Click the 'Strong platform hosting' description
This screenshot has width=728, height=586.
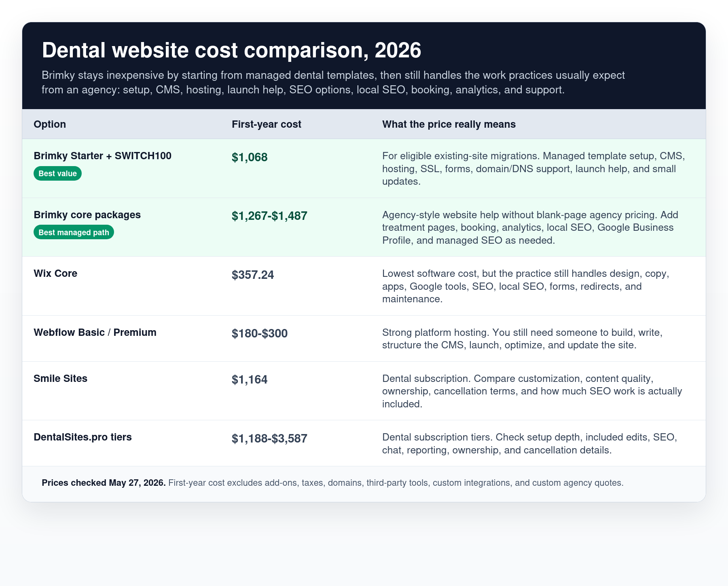522,339
